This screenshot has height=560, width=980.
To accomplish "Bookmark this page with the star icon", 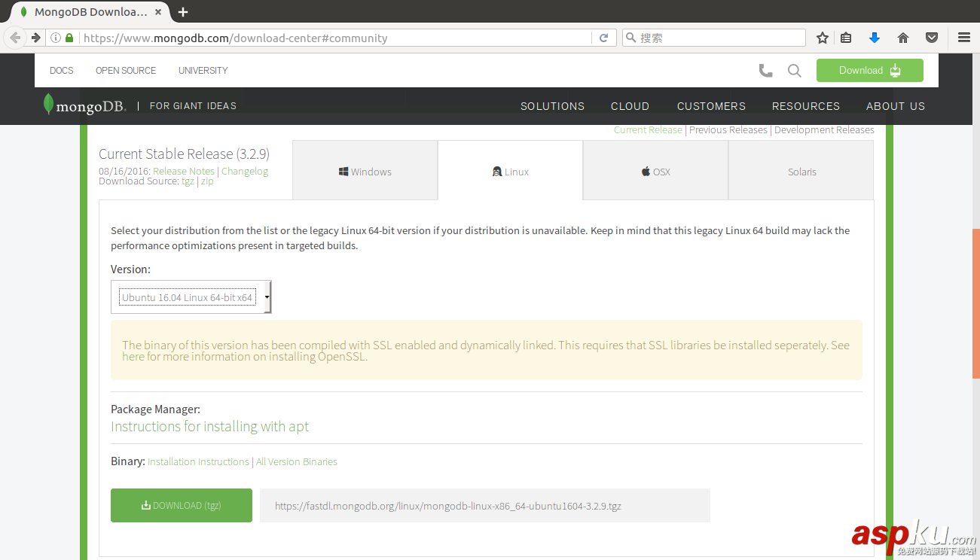I will pyautogui.click(x=823, y=38).
